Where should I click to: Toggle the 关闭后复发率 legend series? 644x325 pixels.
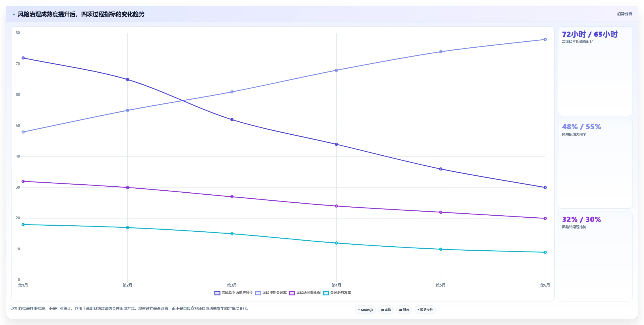(337, 293)
